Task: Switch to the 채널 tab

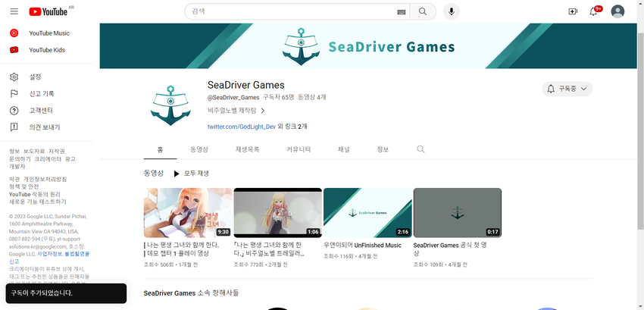Action: point(344,149)
